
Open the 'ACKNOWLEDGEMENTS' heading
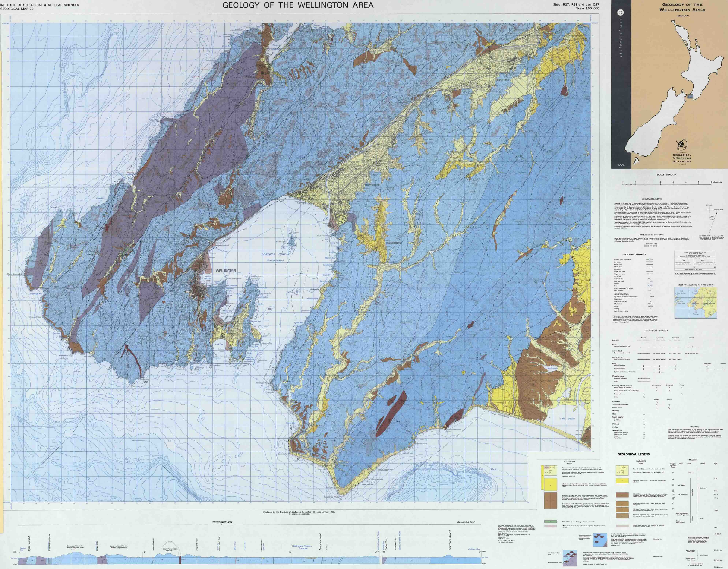(652, 199)
